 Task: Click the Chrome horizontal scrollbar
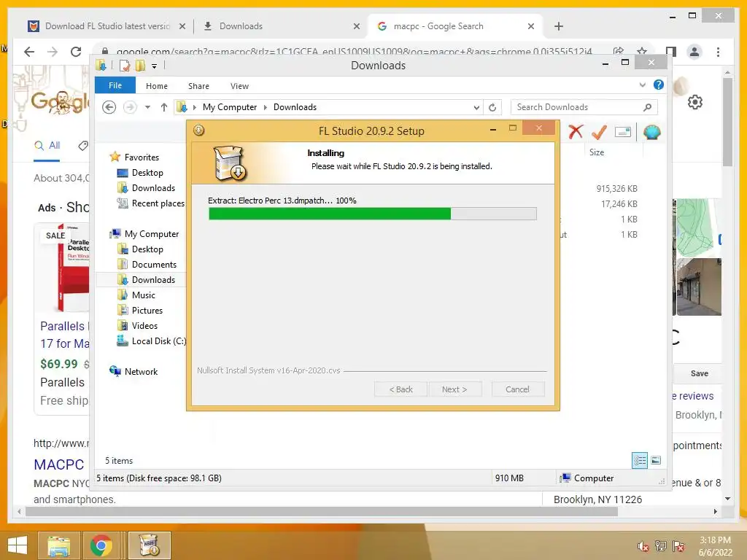pyautogui.click(x=322, y=511)
